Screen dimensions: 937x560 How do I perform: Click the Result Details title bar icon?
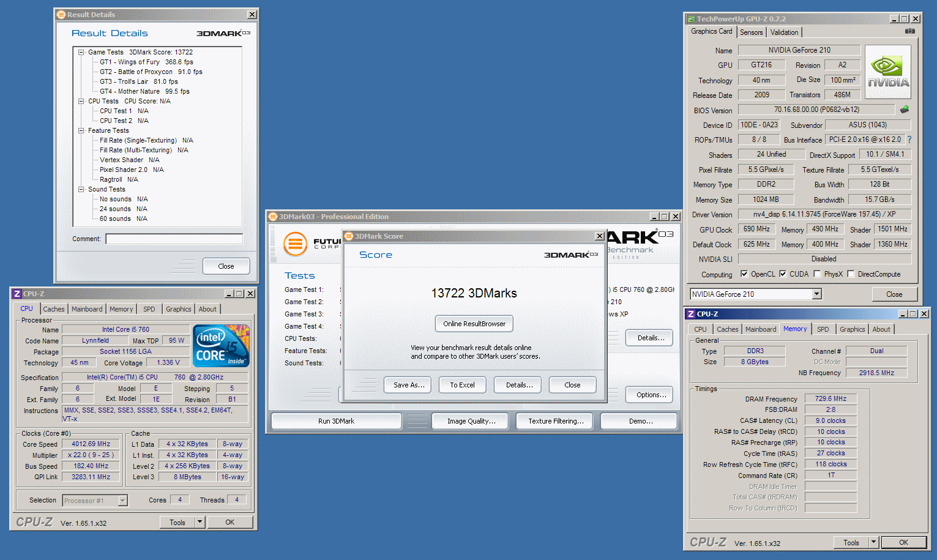61,14
